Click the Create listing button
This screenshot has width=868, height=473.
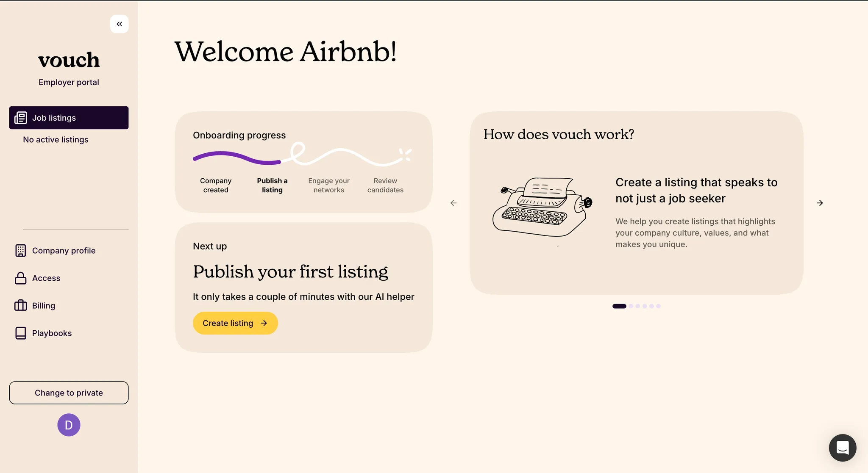point(235,323)
